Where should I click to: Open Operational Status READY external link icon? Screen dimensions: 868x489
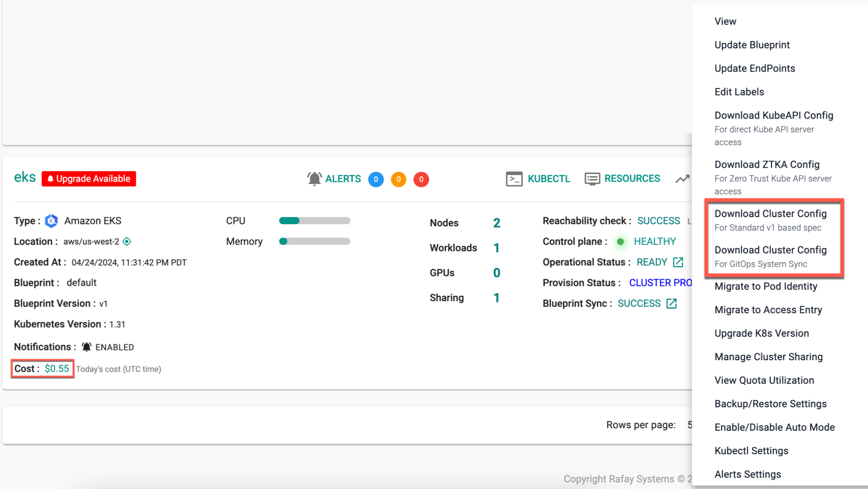pos(678,262)
